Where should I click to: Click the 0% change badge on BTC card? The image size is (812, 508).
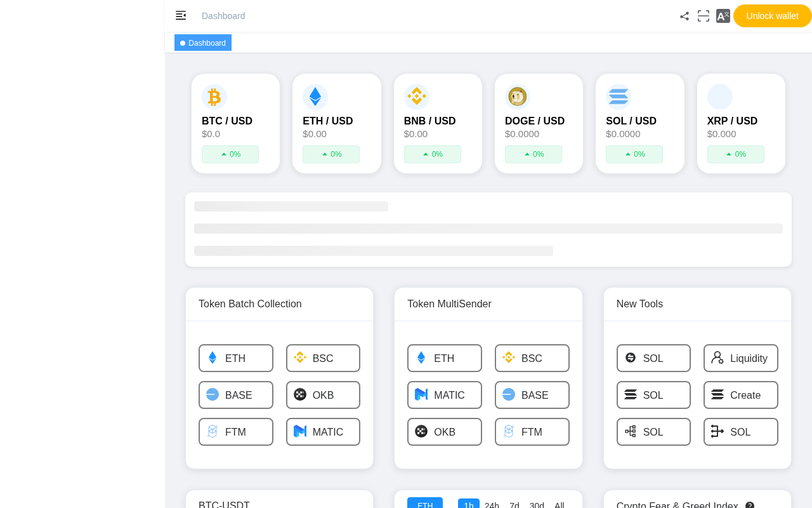click(230, 154)
